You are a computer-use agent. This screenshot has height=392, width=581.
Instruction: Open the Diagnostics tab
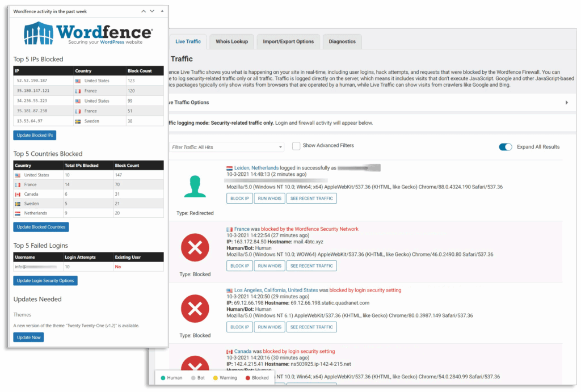(x=342, y=41)
